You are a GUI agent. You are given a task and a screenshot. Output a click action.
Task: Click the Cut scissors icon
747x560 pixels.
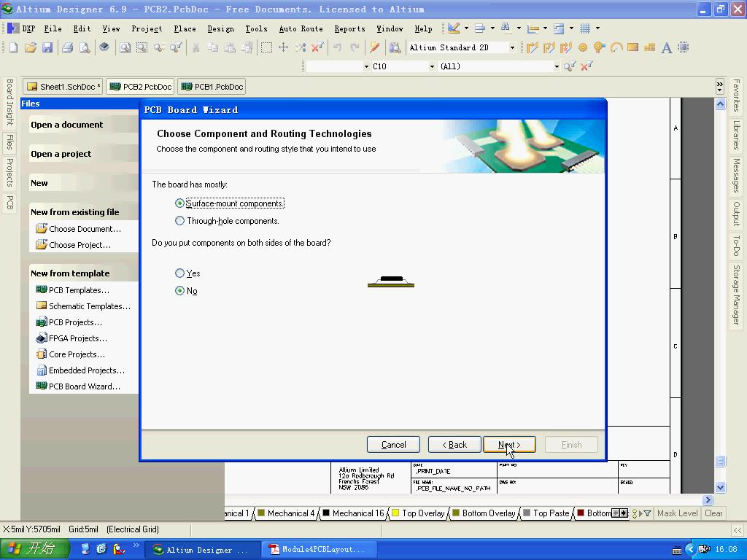point(196,47)
